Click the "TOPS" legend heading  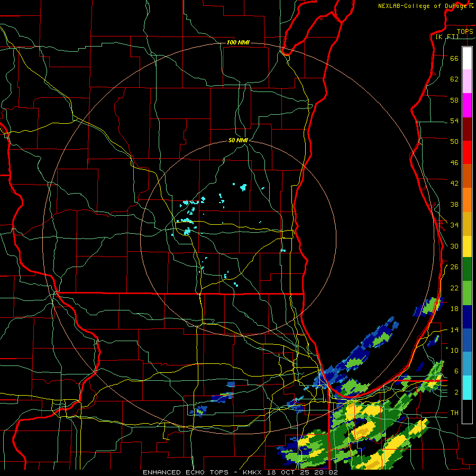coord(465,31)
